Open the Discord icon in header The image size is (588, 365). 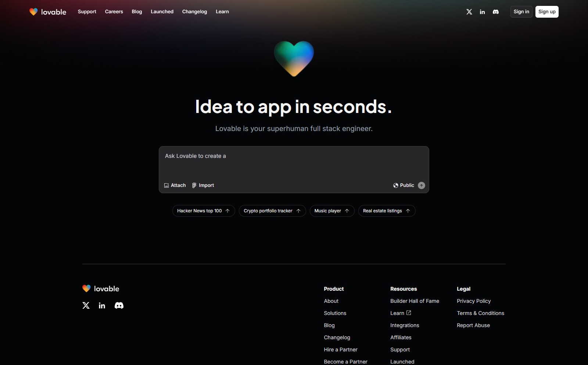(496, 12)
